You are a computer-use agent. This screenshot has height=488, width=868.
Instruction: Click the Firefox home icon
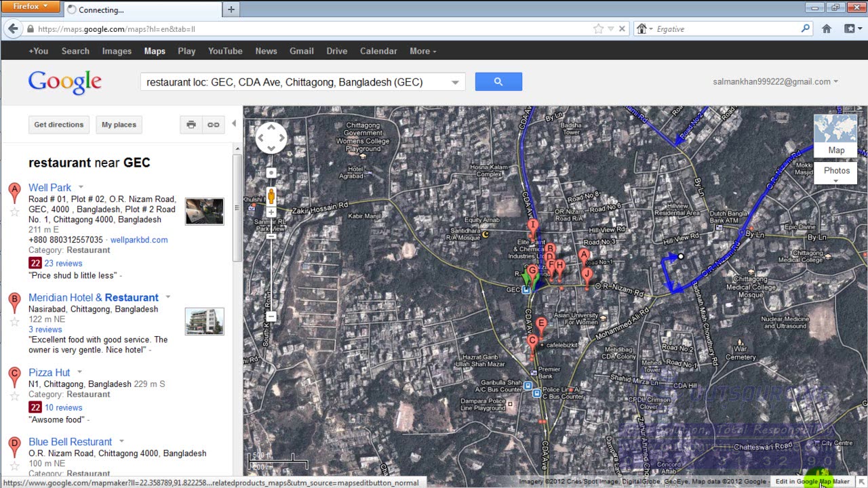tap(827, 29)
